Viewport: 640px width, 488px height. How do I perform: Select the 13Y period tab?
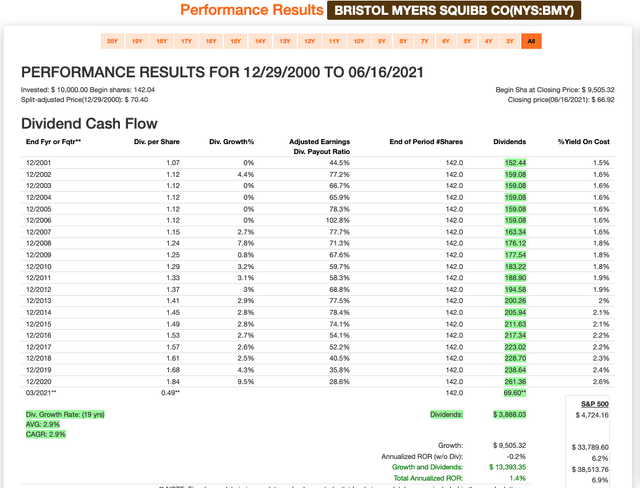pos(285,41)
